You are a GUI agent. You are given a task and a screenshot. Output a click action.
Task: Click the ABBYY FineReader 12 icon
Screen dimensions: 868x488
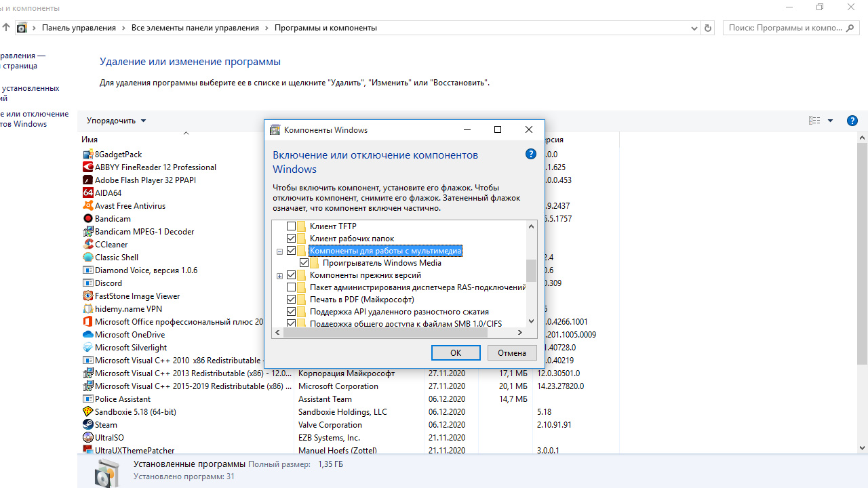point(87,167)
